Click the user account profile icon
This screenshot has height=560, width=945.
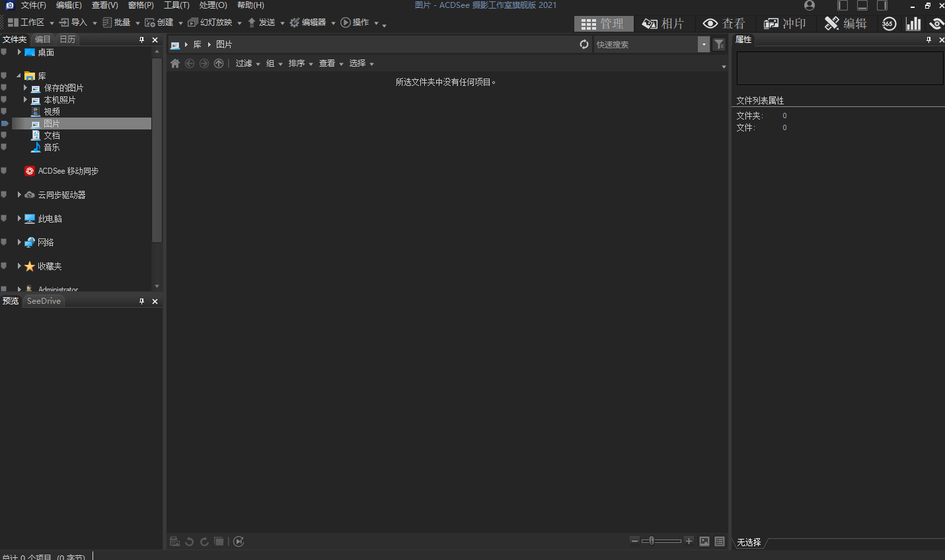click(x=810, y=5)
